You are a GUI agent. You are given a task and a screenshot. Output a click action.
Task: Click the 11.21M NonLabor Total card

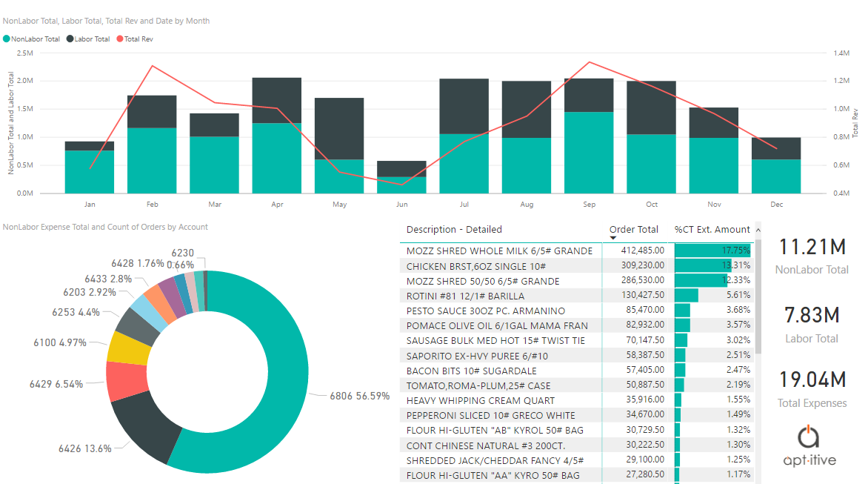tap(812, 256)
